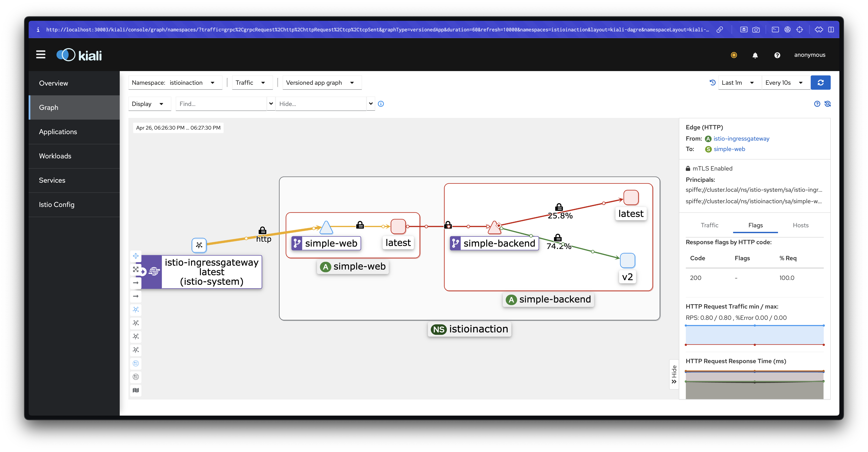Click the browser URL address bar
The width and height of the screenshot is (868, 452).
[x=377, y=30]
